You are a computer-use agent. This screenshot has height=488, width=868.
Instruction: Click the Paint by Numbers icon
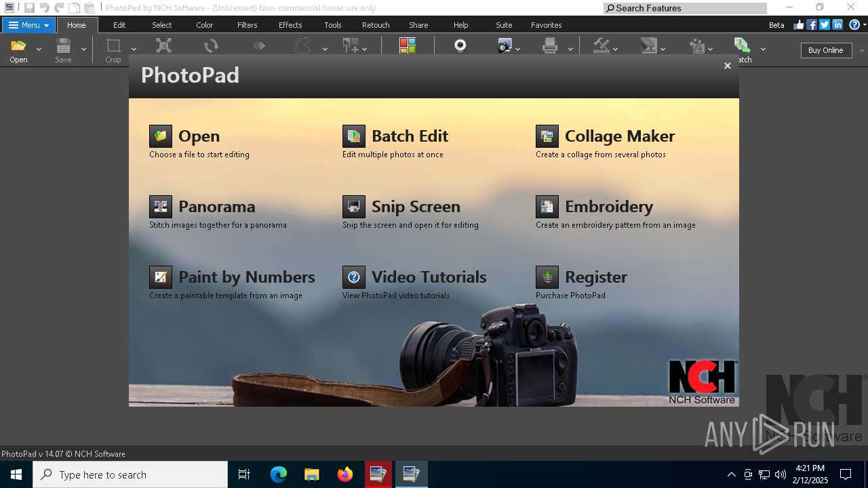pos(161,277)
